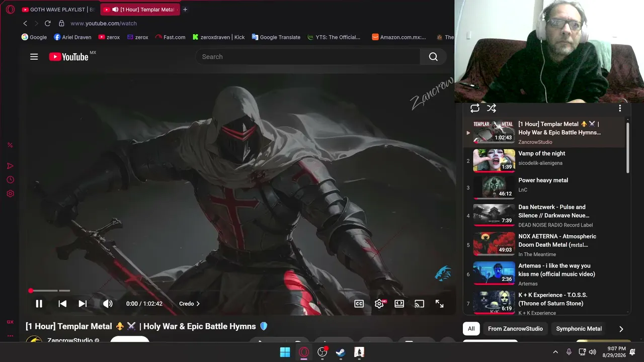This screenshot has height=362, width=644.
Task: Mute the tab via its speaker icon
Action: tap(115, 10)
